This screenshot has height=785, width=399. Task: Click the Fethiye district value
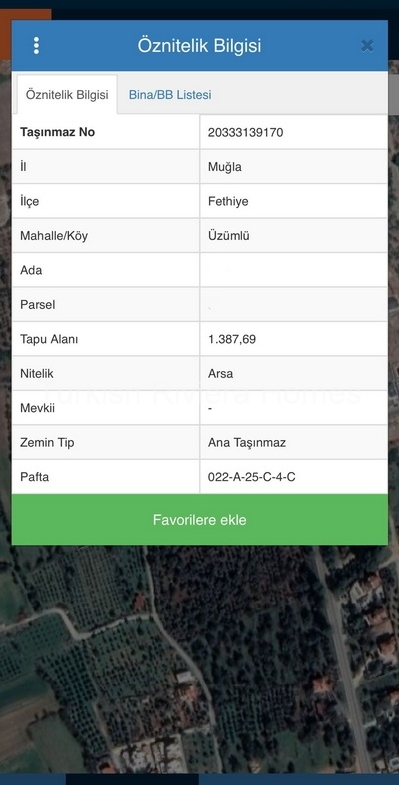coord(228,201)
